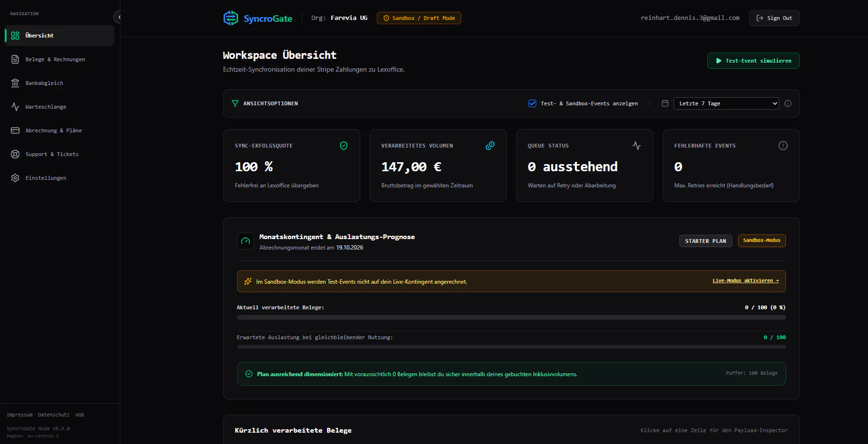Click the Sandbox-Modus badge
868x444 pixels.
pyautogui.click(x=762, y=240)
